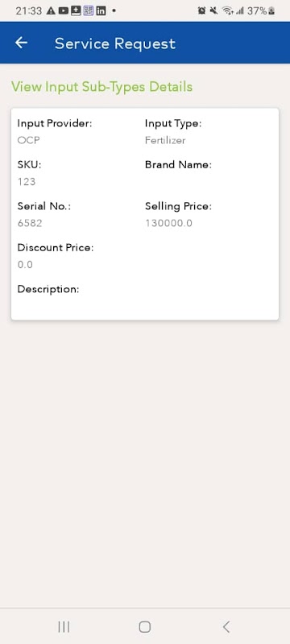The height and width of the screenshot is (644, 290).
Task: Tap the back arrow in the header
Action: (x=22, y=43)
